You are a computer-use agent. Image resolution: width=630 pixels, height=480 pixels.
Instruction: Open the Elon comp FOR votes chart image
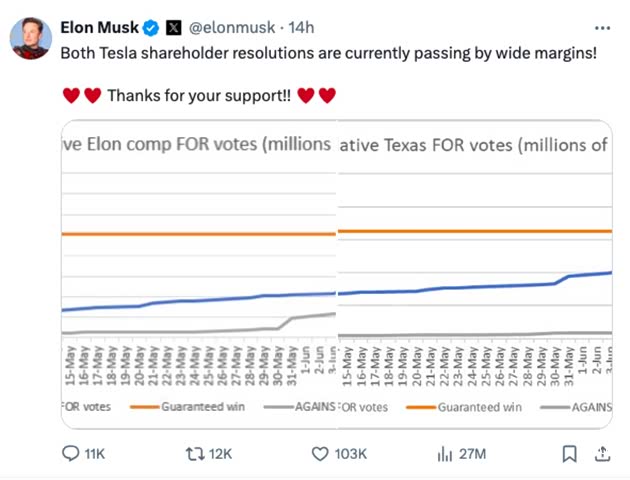(x=200, y=275)
